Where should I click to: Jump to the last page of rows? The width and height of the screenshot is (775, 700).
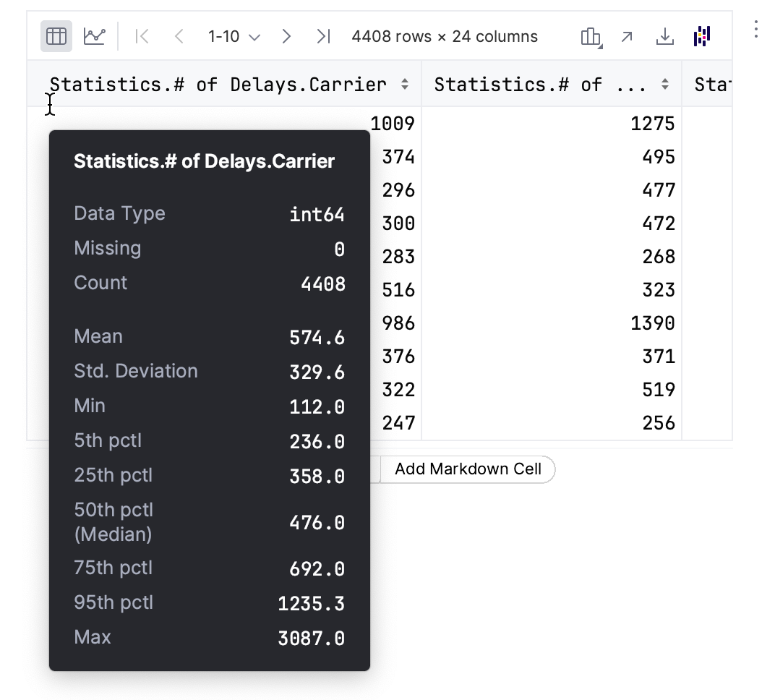pyautogui.click(x=322, y=36)
